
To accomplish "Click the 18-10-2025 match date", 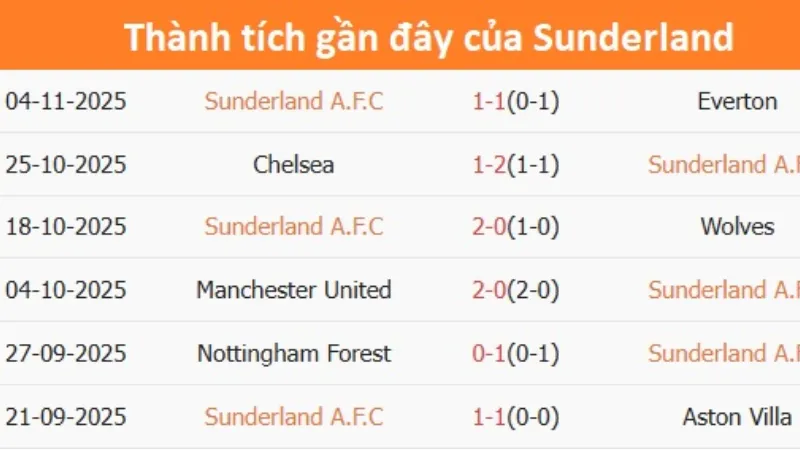I will coord(66,226).
